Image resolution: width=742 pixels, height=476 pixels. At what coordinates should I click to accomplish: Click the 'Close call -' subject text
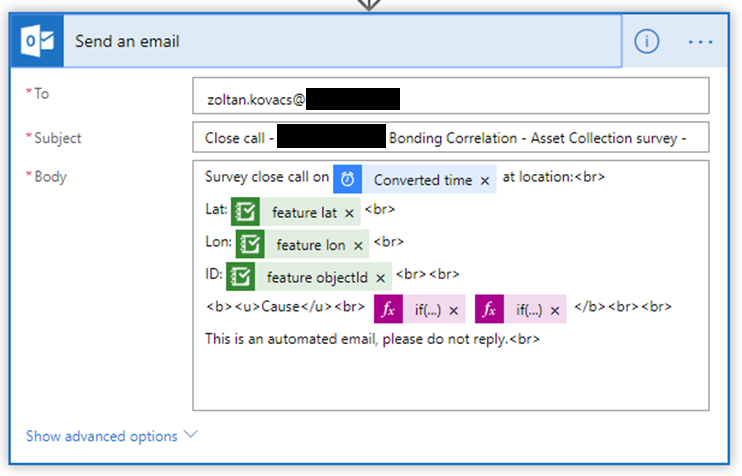click(239, 138)
